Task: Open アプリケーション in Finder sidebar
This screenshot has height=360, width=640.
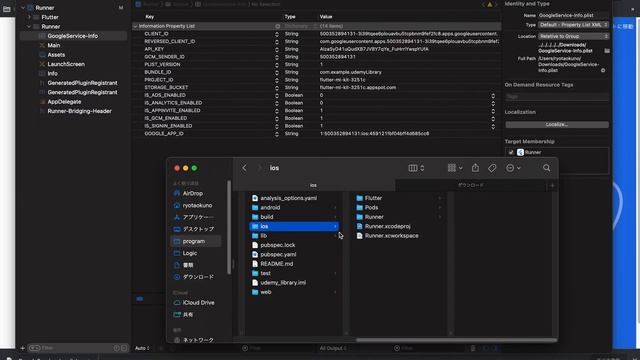Action: coord(198,217)
